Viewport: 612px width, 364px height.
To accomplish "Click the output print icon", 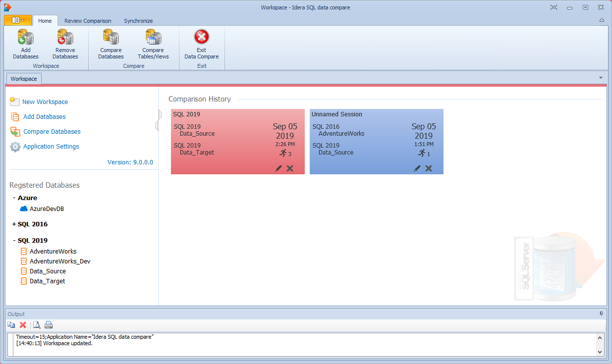I will [49, 325].
